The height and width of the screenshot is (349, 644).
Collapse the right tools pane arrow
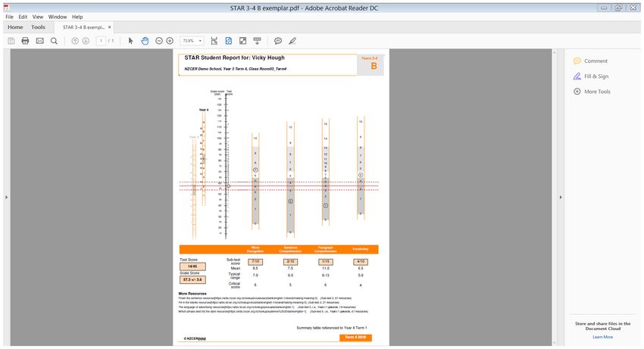click(561, 198)
